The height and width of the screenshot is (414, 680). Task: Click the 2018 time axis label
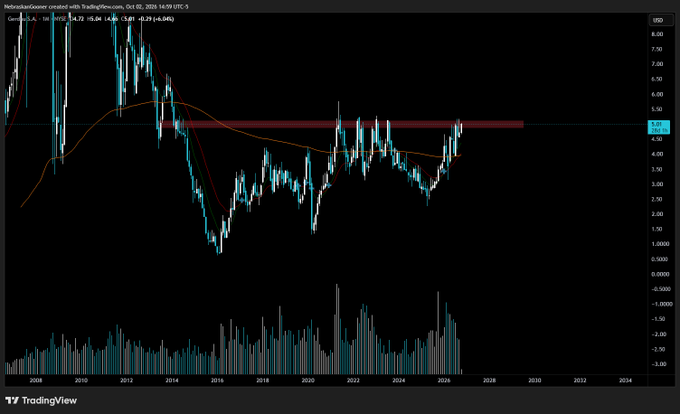(x=262, y=381)
